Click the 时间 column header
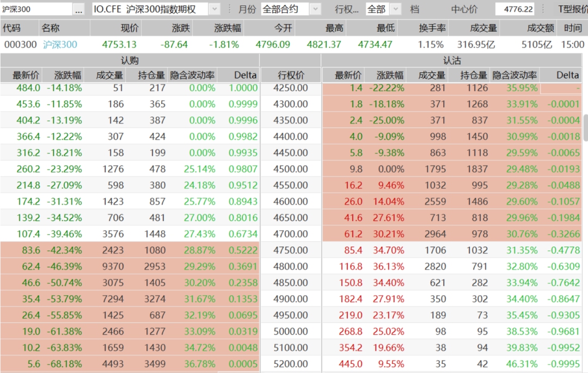This screenshot has width=588, height=373. 573,28
